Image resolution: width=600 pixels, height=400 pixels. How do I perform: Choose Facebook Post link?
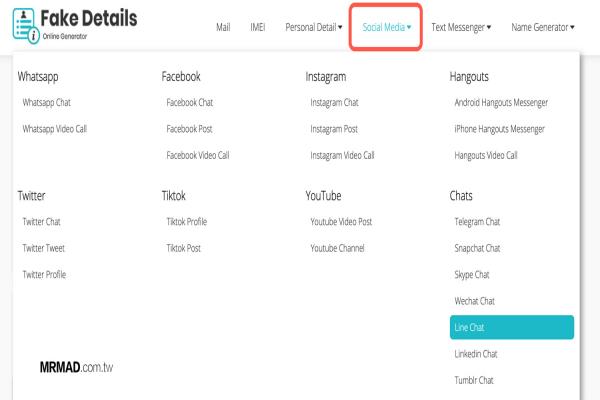pyautogui.click(x=189, y=129)
